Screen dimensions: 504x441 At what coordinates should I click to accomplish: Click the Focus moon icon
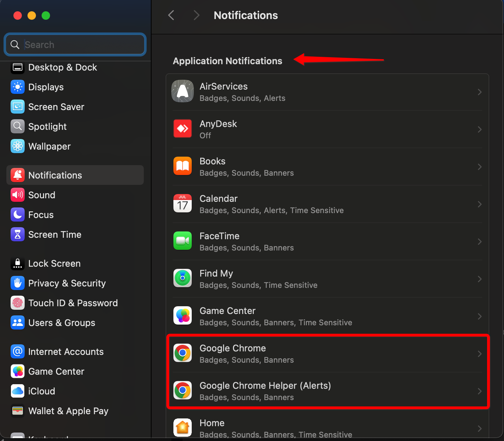point(18,215)
